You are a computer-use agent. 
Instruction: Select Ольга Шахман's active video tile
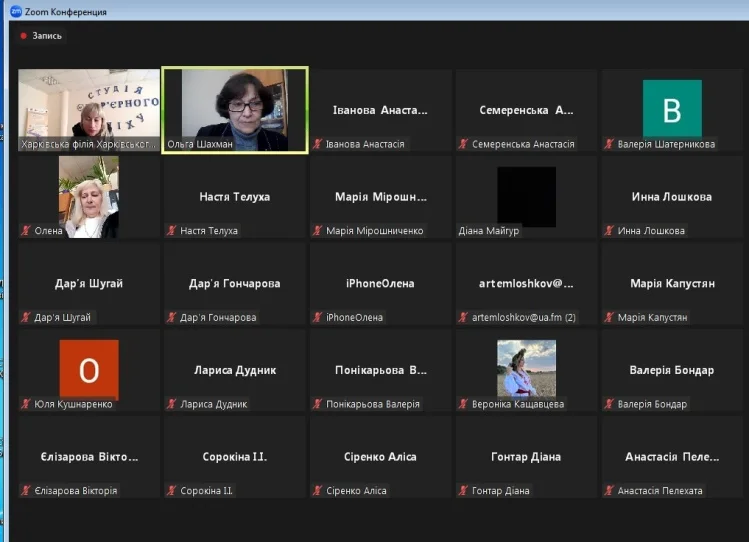(x=235, y=108)
